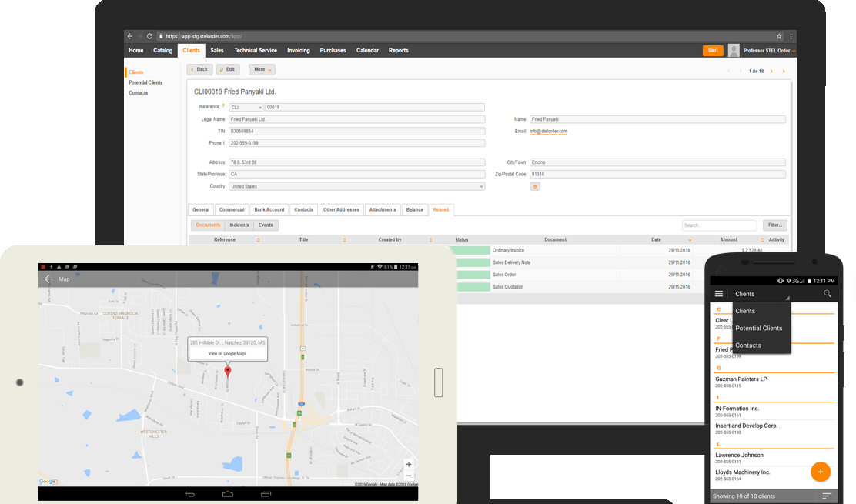Tap the Android recent apps button on tablet
The height and width of the screenshot is (504, 856).
click(266, 494)
